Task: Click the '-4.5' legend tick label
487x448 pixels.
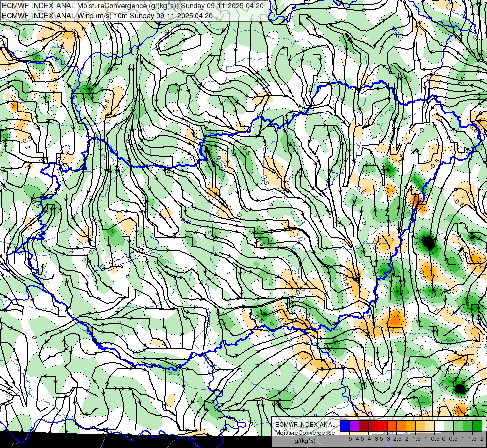Action: [359, 439]
